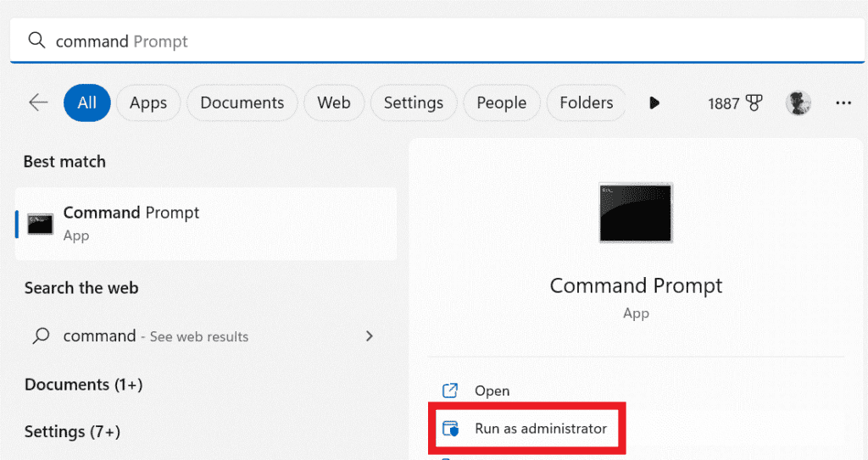Select Command Prompt best match result

point(206,224)
